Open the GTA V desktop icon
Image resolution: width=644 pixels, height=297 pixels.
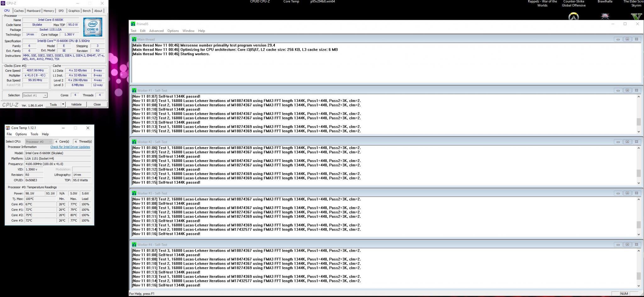[636, 17]
